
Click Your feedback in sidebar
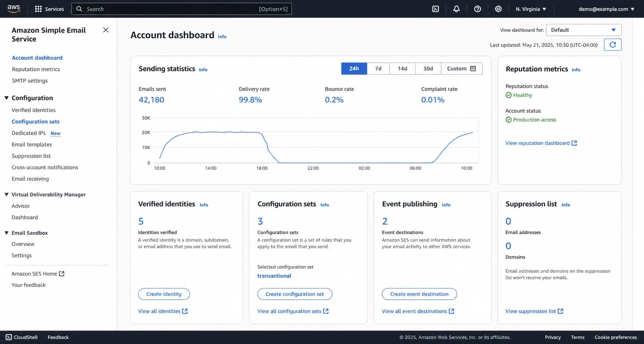pos(29,285)
